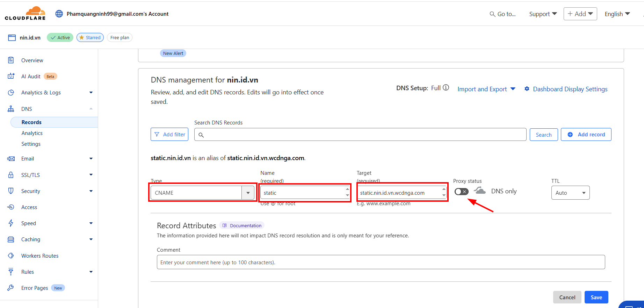
Task: Click the Name field containing static
Action: [x=305, y=193]
